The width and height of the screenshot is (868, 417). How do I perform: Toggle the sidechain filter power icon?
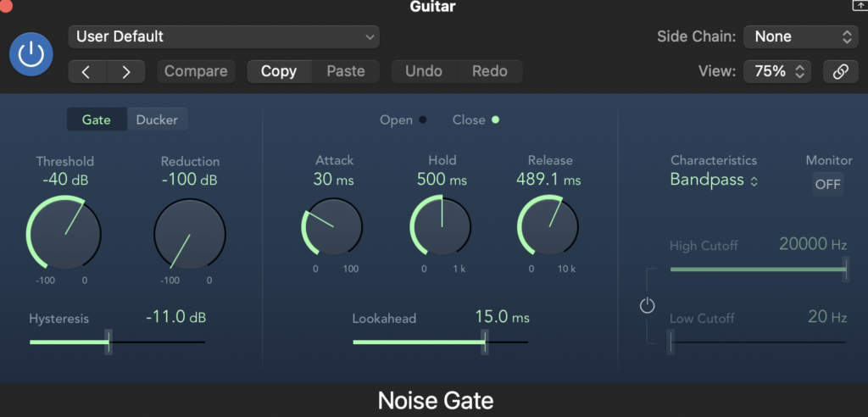648,306
